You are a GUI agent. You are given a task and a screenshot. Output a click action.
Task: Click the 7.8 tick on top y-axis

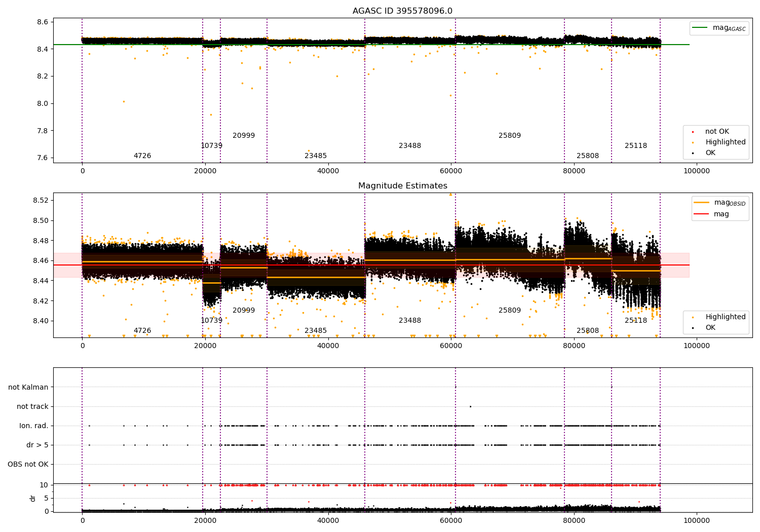coord(43,131)
